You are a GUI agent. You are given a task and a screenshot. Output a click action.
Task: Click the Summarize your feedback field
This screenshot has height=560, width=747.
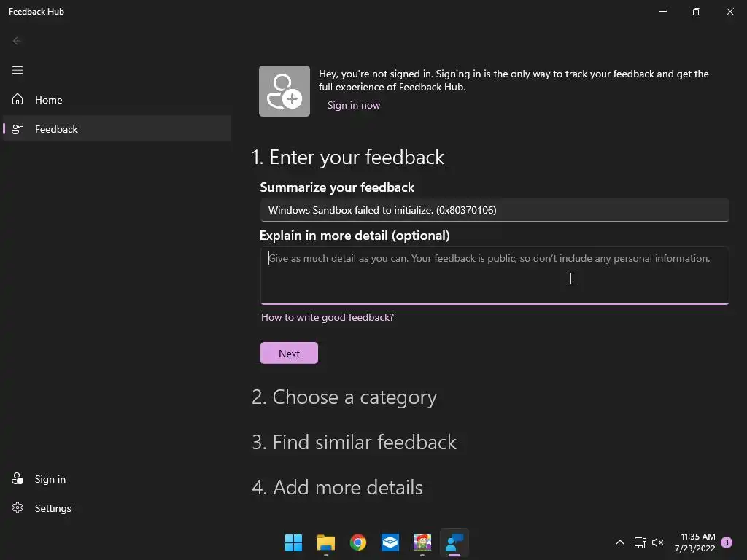[495, 210]
